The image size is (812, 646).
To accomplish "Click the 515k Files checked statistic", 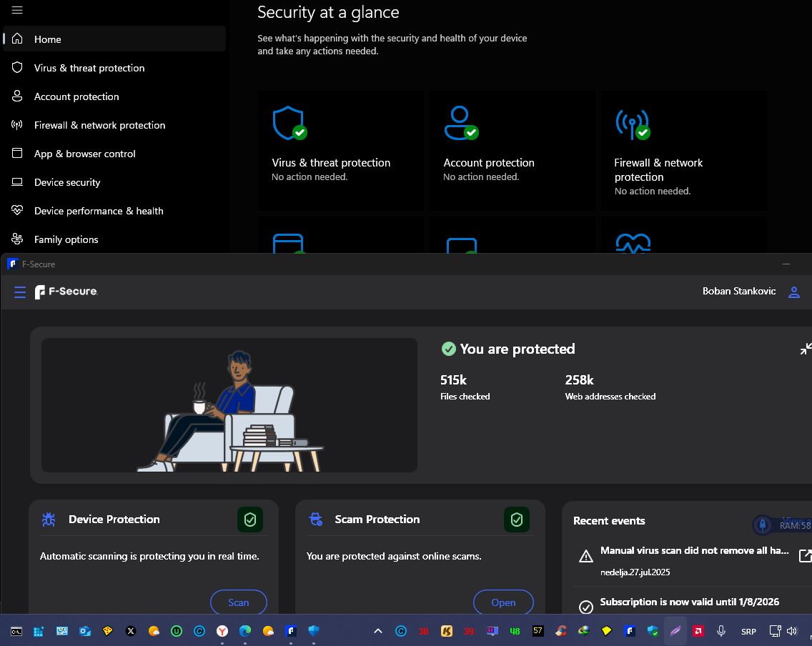I will [465, 387].
